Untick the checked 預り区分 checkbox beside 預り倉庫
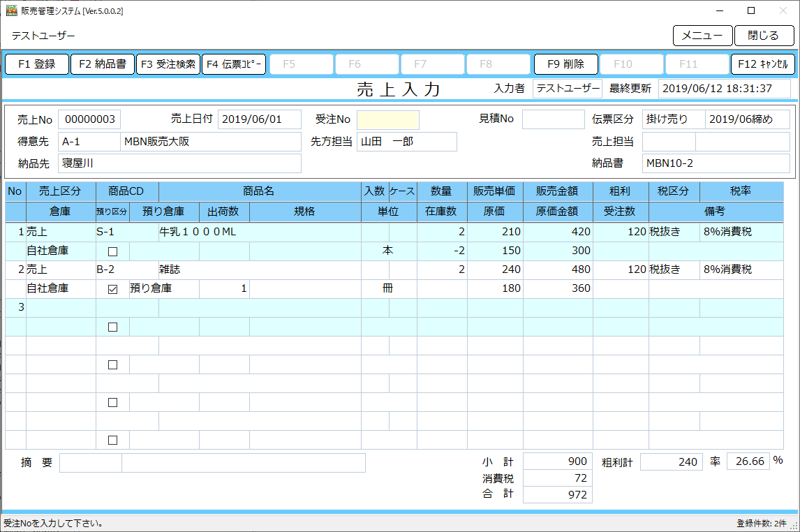800x532 pixels. click(x=113, y=289)
